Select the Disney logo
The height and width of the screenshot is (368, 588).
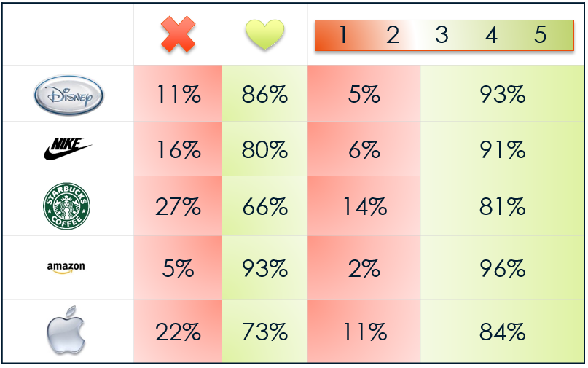[68, 95]
